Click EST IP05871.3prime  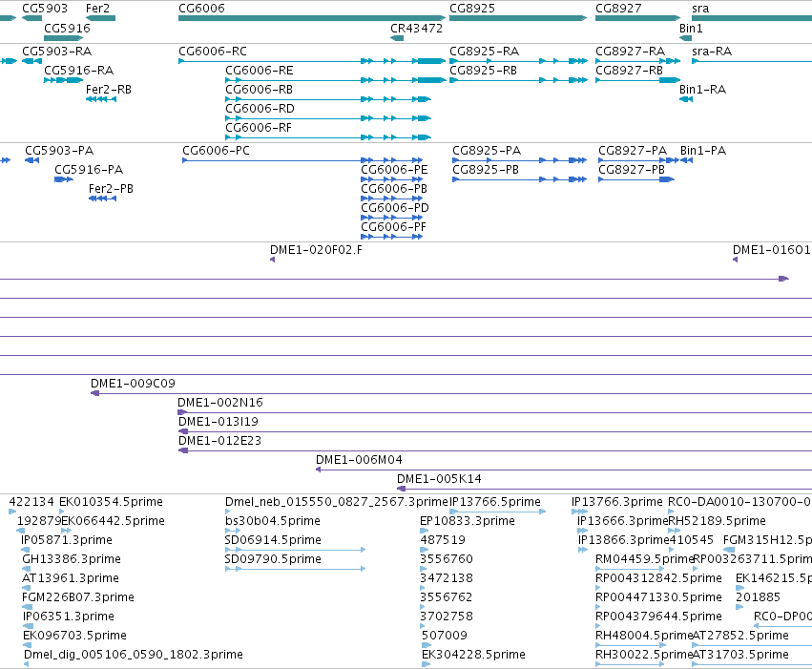66,540
